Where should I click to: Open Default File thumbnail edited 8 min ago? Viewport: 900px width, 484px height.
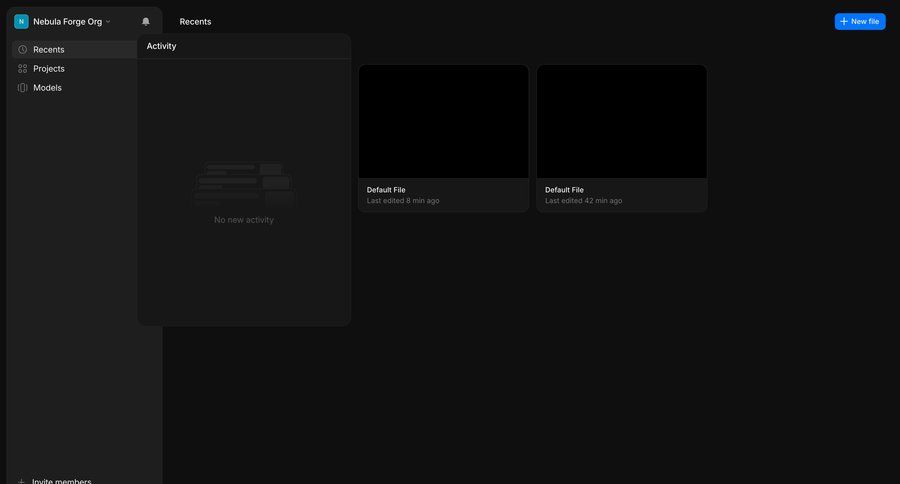tap(444, 121)
